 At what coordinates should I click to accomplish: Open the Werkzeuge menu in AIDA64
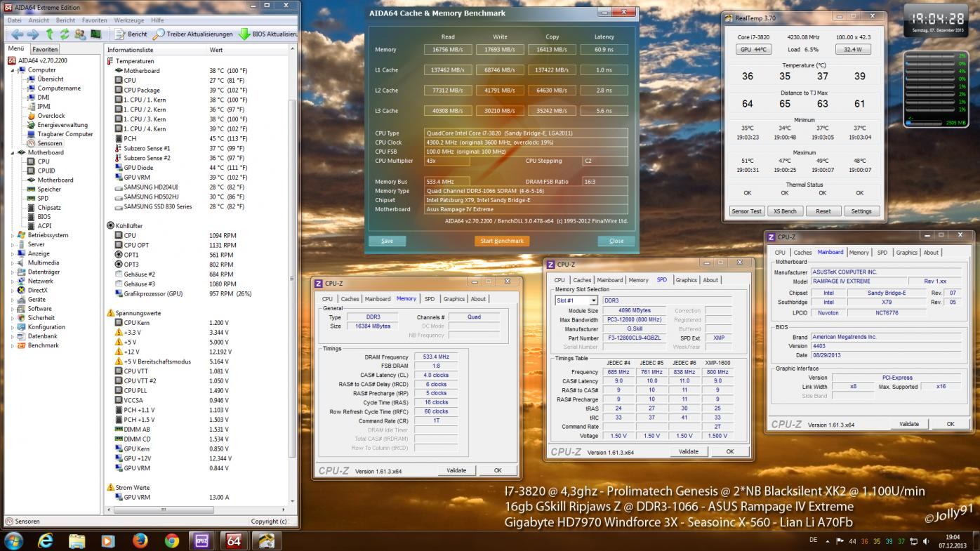(x=129, y=20)
